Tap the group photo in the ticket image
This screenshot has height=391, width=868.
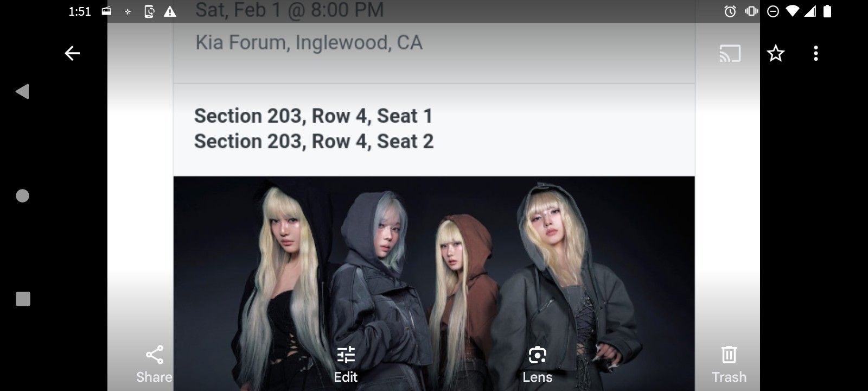(x=434, y=283)
